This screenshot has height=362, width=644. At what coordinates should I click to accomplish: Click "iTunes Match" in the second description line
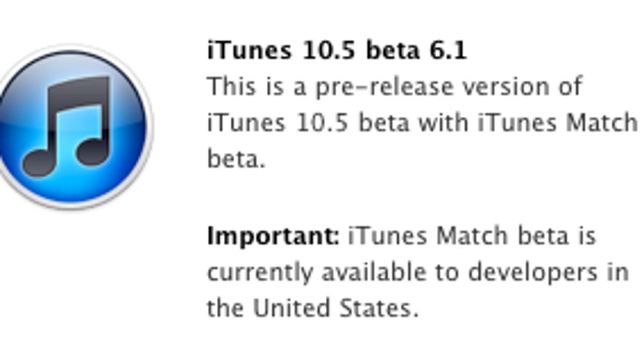click(557, 123)
